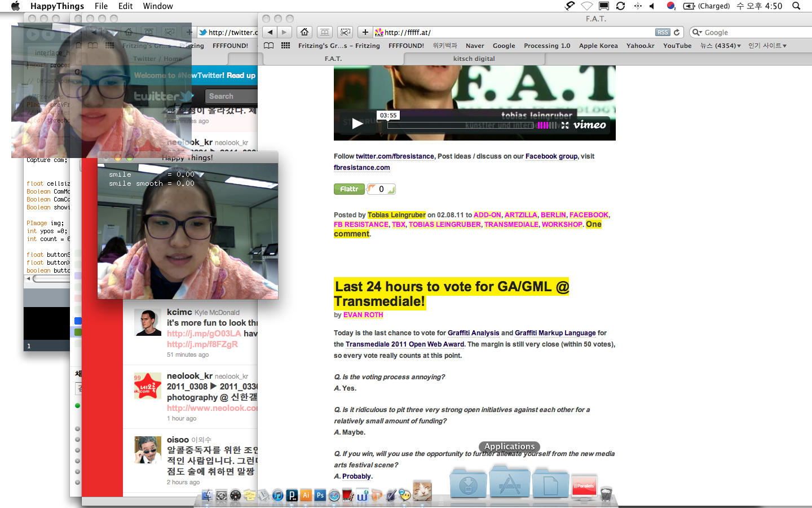Open Top Sites grid in bookmarks bar

[x=286, y=46]
